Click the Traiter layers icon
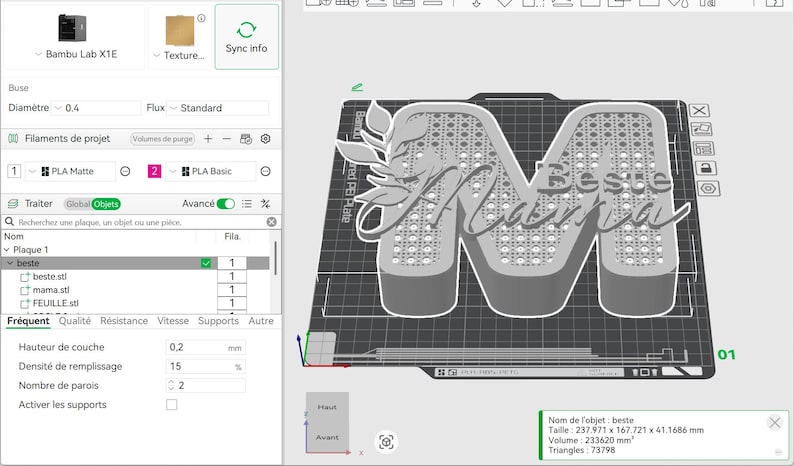The height and width of the screenshot is (466, 794). coord(13,204)
